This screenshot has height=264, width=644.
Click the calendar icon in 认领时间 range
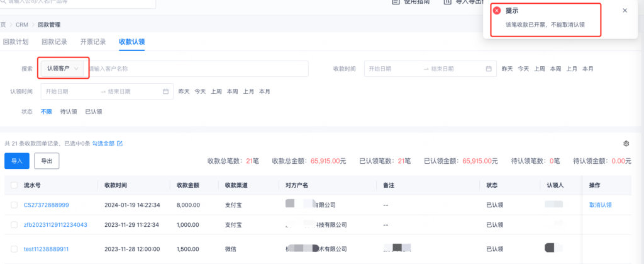point(166,91)
